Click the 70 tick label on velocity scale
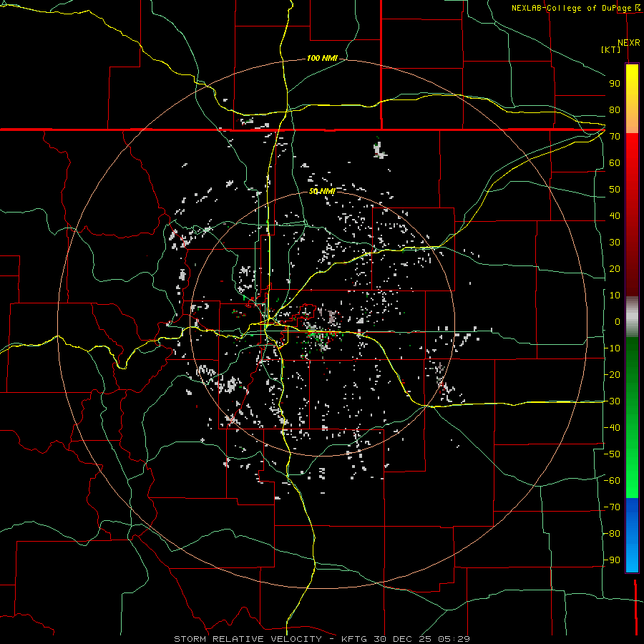Screen dimensions: 644x644 (x=615, y=137)
